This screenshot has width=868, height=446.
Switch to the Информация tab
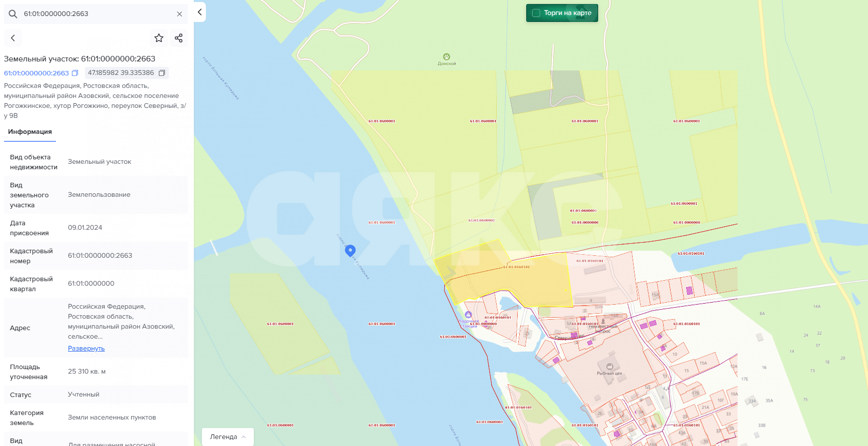coord(30,132)
